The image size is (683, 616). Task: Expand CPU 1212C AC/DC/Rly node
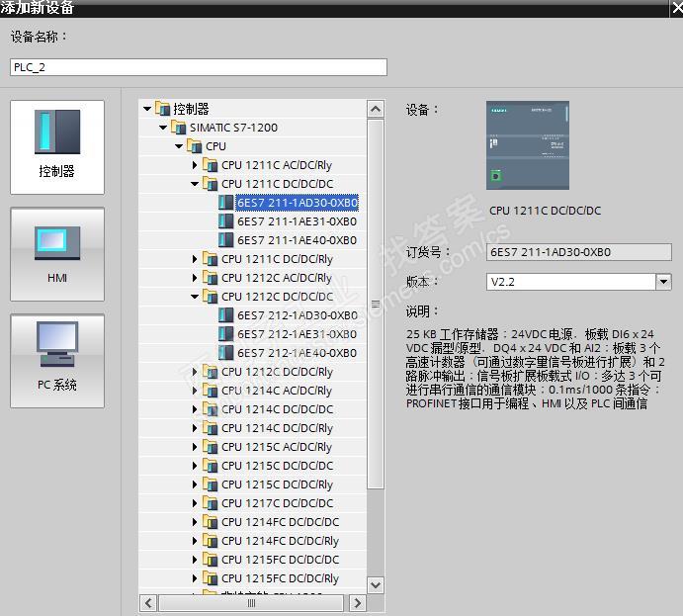pos(195,278)
